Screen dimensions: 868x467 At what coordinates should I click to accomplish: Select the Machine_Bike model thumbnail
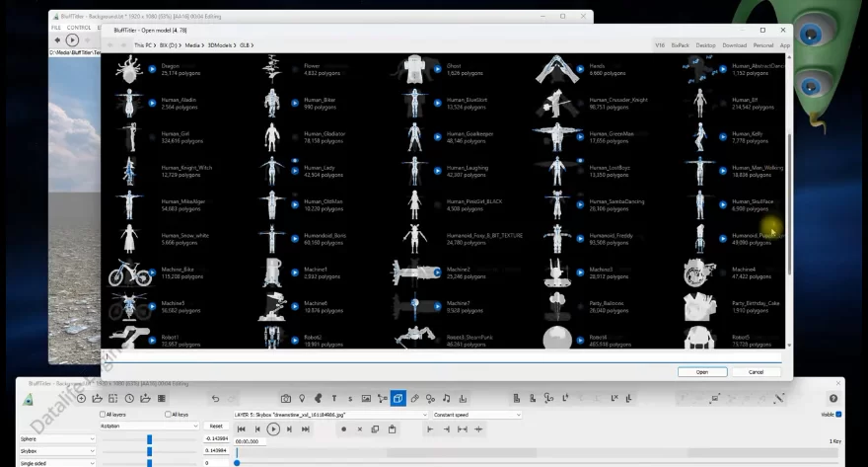tap(127, 271)
